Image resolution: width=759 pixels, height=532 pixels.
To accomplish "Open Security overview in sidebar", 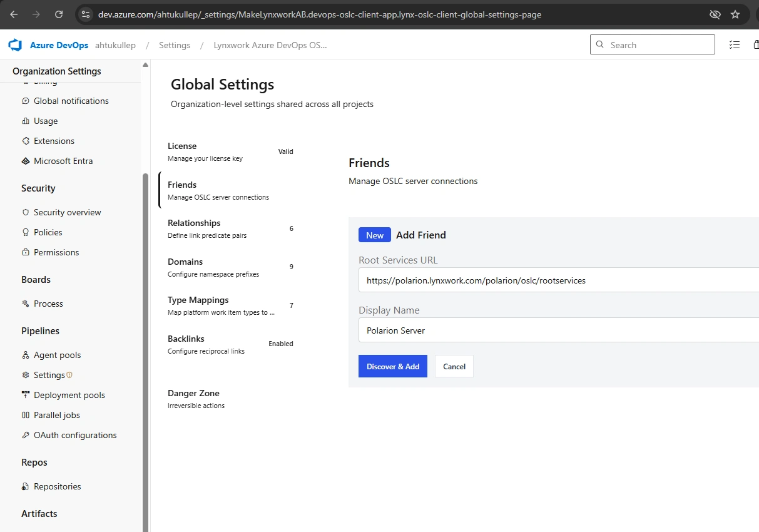I will click(68, 212).
